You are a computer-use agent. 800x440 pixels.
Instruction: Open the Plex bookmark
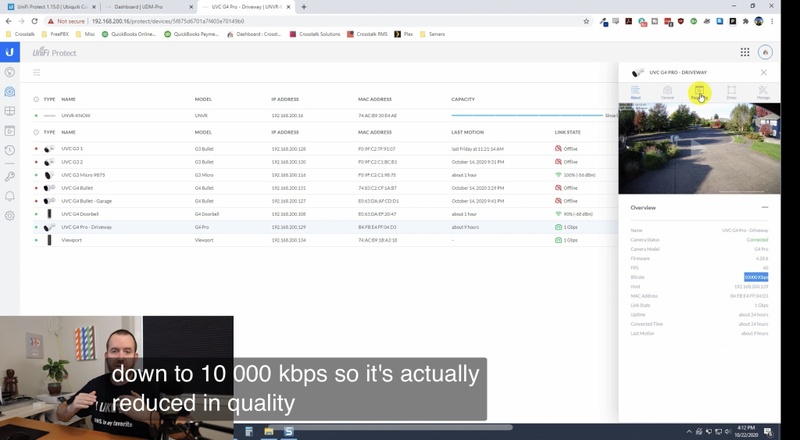point(404,34)
